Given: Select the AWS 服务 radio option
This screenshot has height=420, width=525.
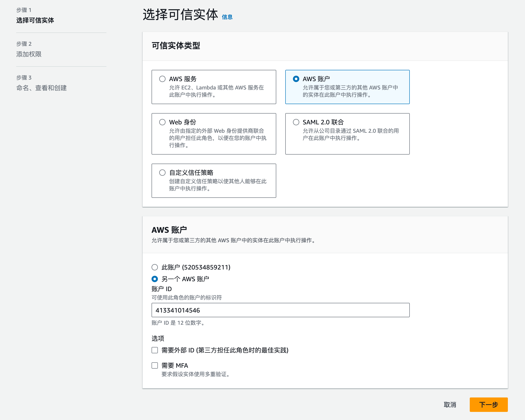Looking at the screenshot, I should tap(162, 79).
